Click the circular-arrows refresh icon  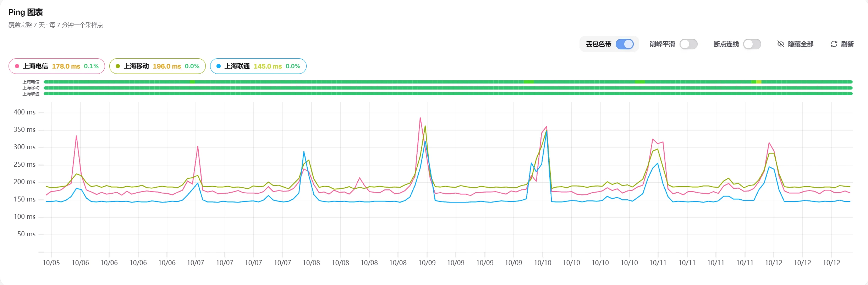pyautogui.click(x=834, y=44)
